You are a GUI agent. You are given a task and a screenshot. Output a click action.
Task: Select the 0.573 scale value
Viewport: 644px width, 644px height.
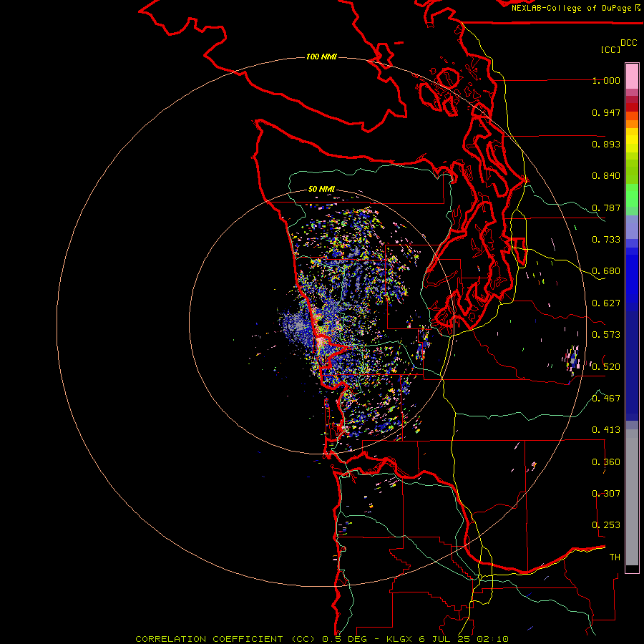tap(606, 335)
